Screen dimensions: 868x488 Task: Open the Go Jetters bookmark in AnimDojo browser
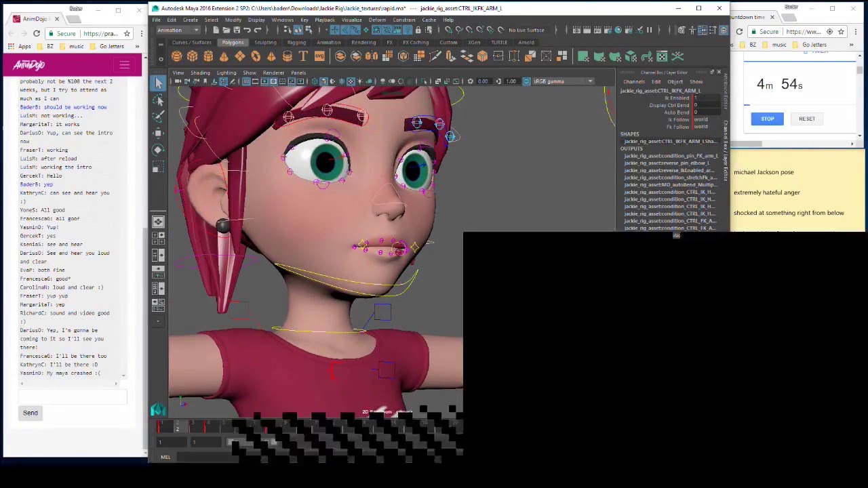(108, 47)
